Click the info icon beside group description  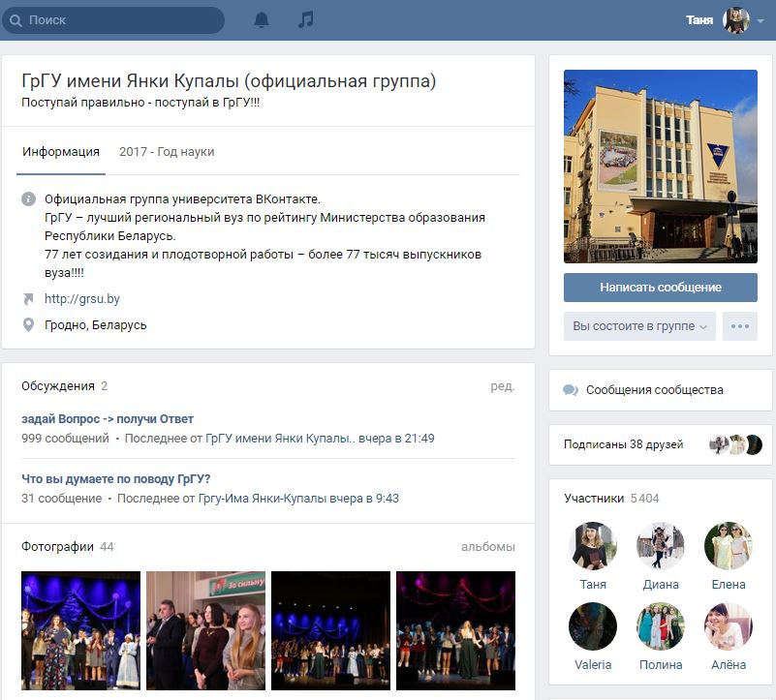[29, 198]
